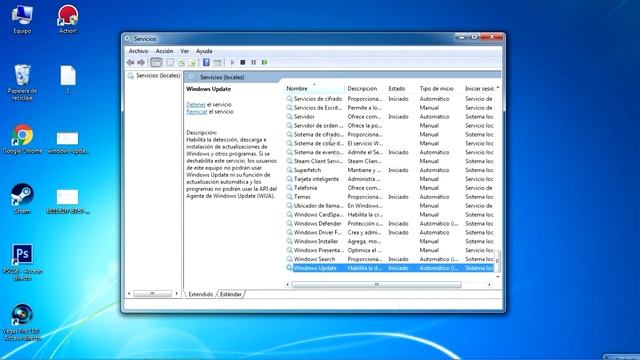This screenshot has height=360, width=640.
Task: Sort by Tipo de inicio column header
Action: [x=440, y=88]
